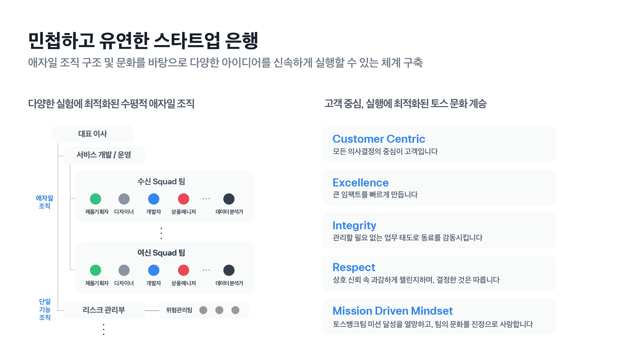Open the Mission Driven Mindset card
The height and width of the screenshot is (362, 644).
point(439,316)
